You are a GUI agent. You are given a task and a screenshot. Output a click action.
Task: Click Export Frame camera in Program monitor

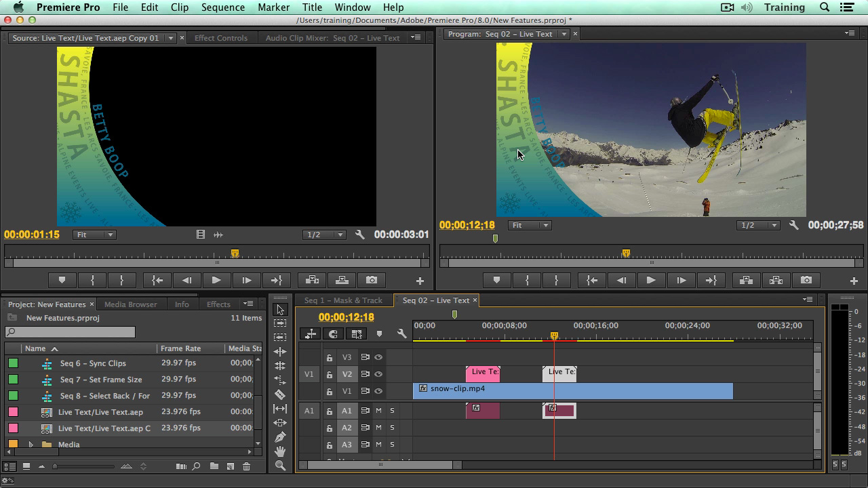806,280
